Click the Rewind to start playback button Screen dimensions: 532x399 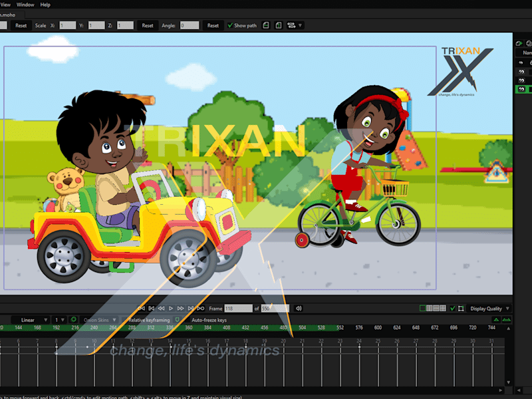142,309
